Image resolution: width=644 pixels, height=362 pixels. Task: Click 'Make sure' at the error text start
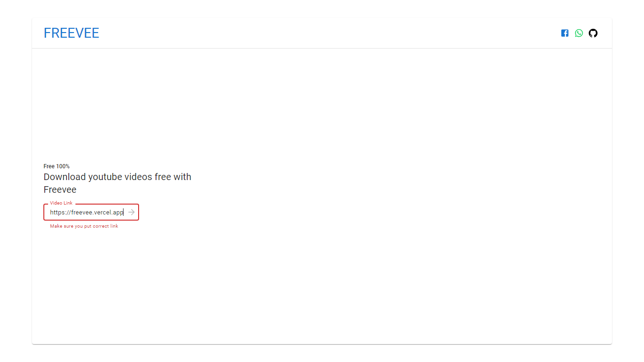pyautogui.click(x=61, y=226)
